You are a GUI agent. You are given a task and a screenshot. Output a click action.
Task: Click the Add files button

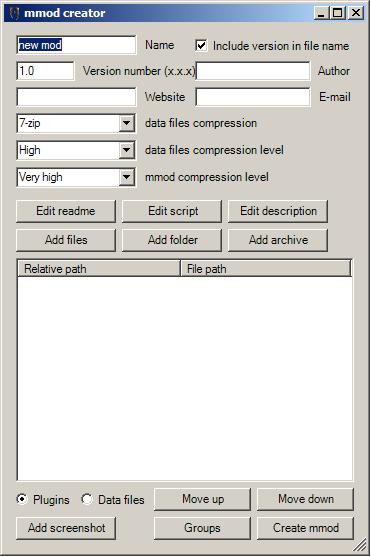click(66, 240)
